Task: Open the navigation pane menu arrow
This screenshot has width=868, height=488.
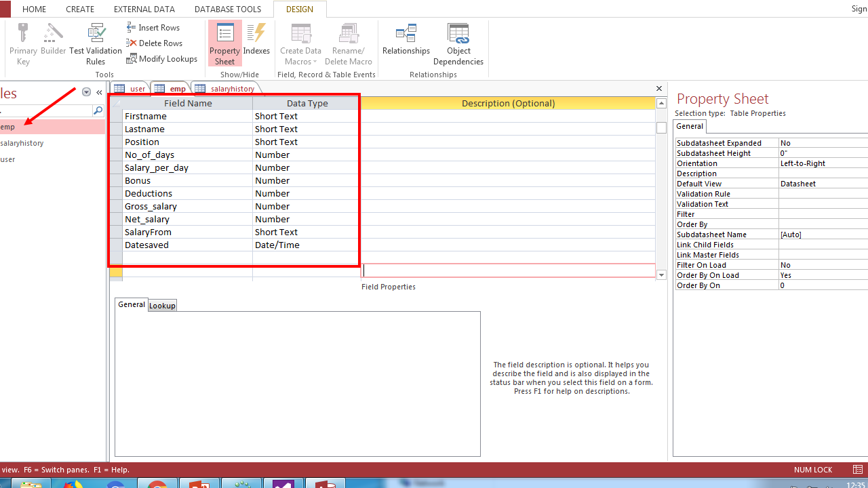Action: [x=85, y=91]
